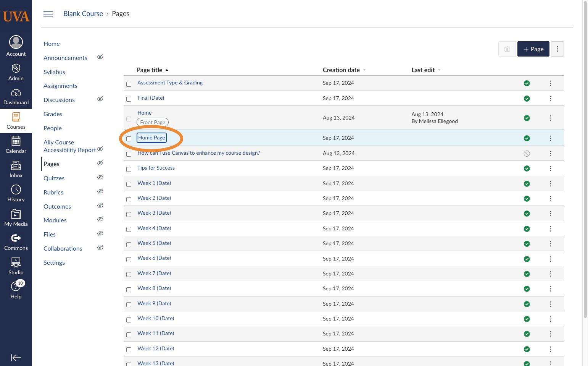This screenshot has height=366, width=588.
Task: Toggle published status of Week 8 (Date)
Action: click(527, 289)
